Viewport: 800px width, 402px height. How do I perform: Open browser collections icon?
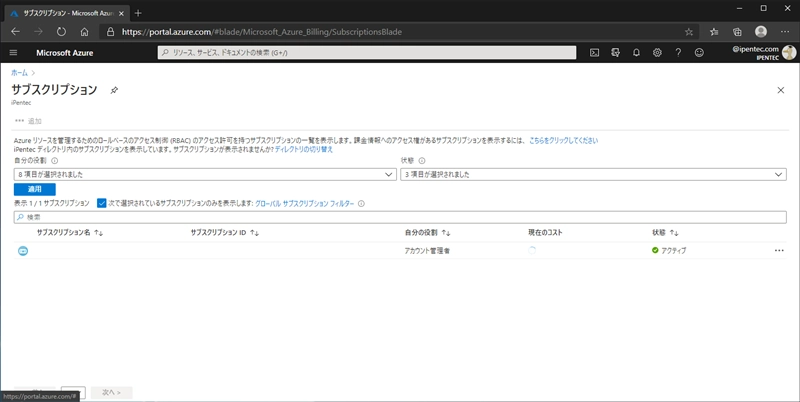[737, 32]
